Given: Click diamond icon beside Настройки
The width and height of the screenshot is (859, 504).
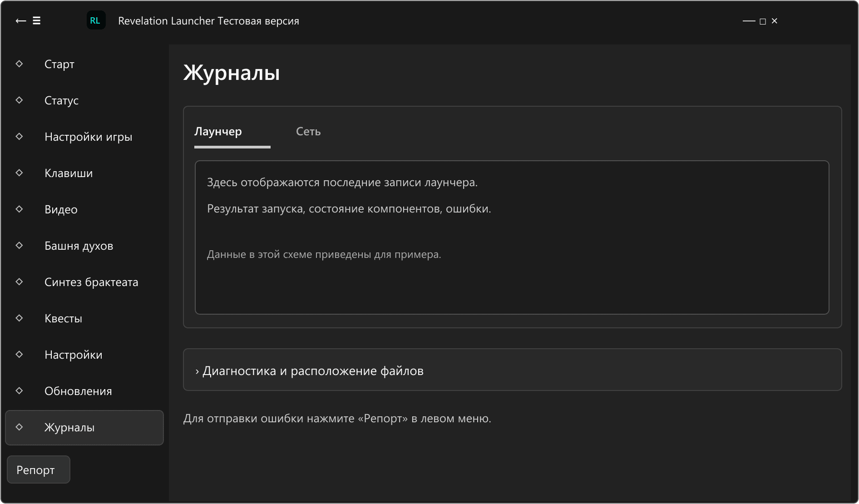Looking at the screenshot, I should (x=19, y=354).
